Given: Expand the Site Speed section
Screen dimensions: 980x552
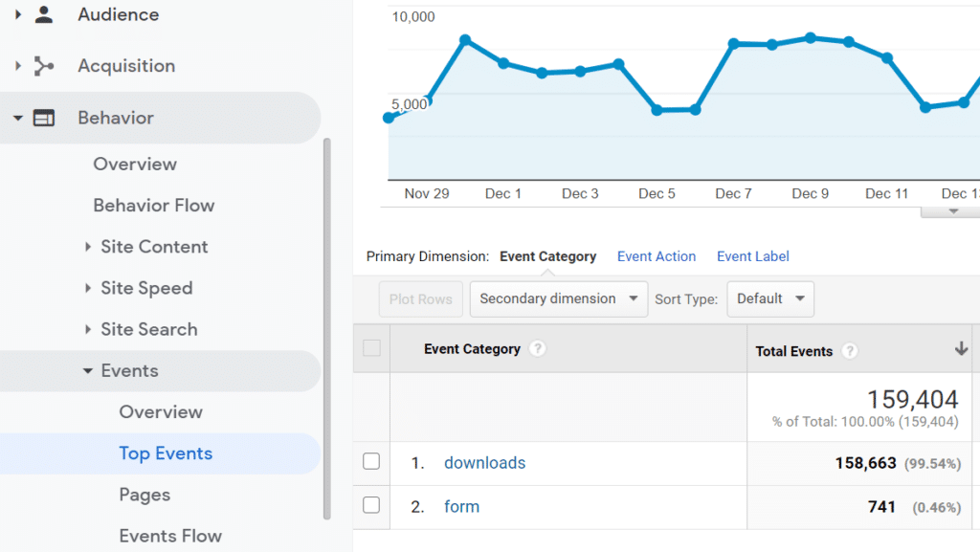Looking at the screenshot, I should 89,288.
